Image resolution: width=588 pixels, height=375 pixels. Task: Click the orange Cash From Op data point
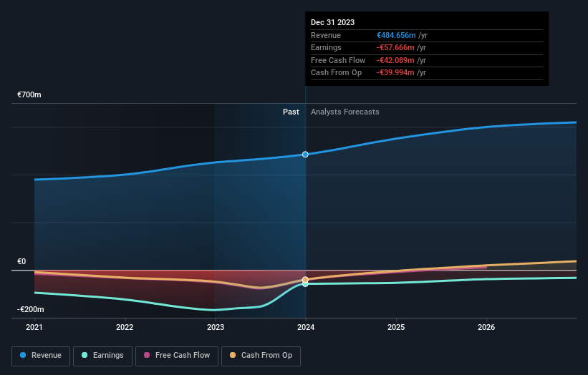305,280
